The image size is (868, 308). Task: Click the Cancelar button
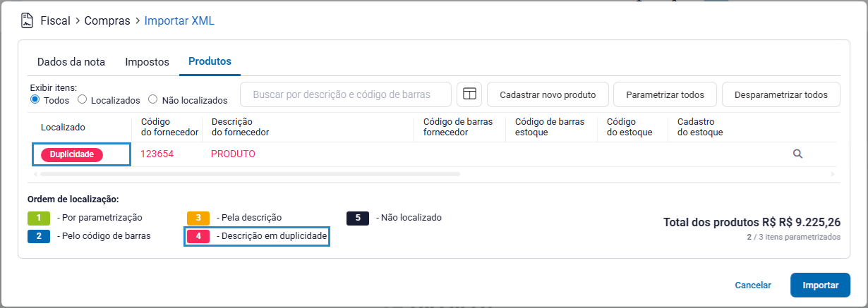(753, 285)
